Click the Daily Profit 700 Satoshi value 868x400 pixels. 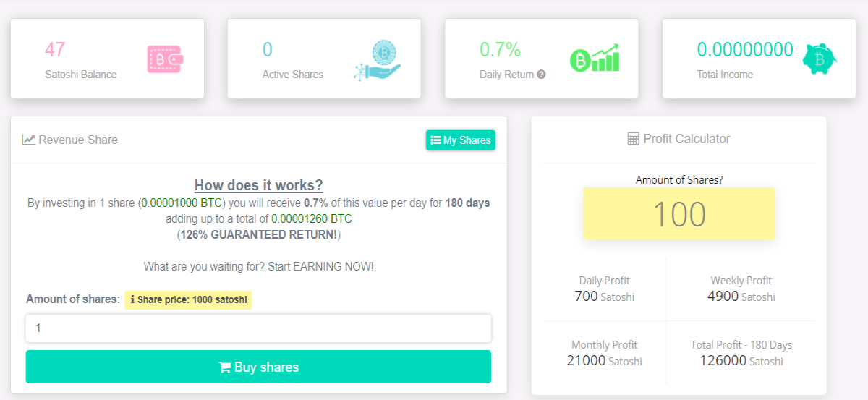[605, 296]
